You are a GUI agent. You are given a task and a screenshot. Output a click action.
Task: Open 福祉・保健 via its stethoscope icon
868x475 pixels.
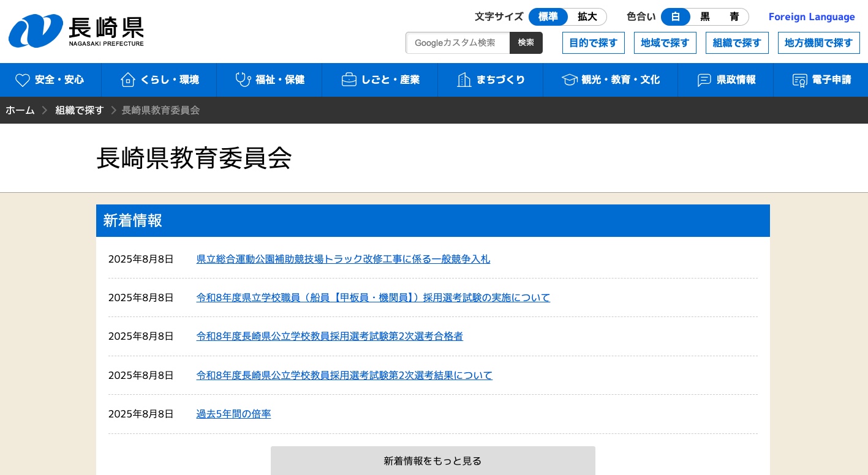coord(243,80)
